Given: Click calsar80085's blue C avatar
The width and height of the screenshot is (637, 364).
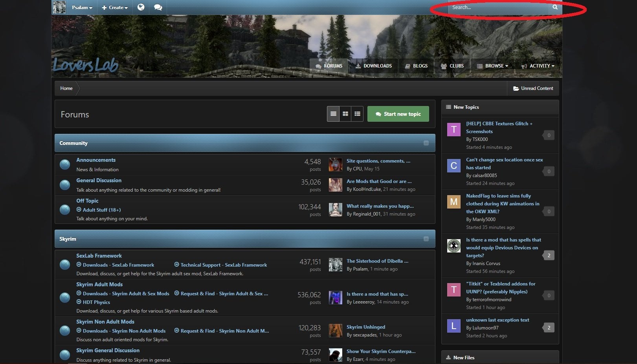Looking at the screenshot, I should 454,166.
